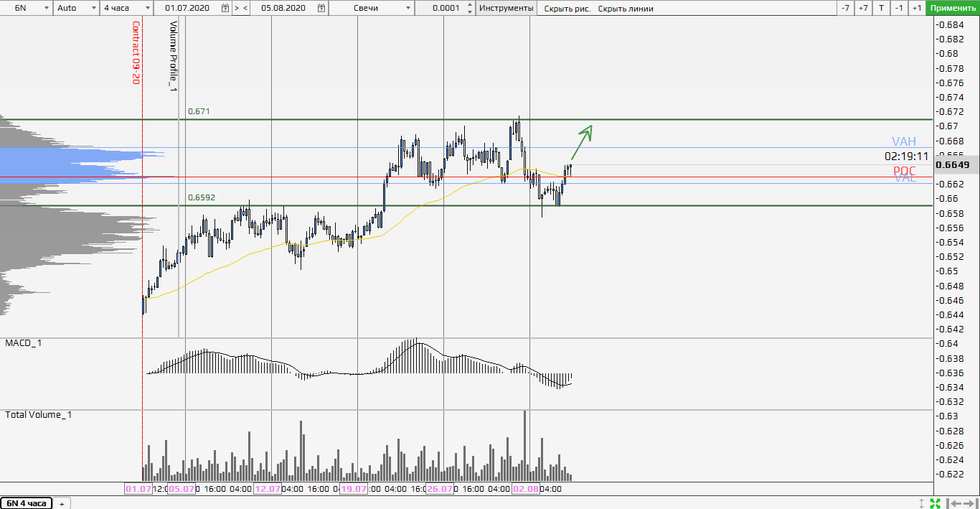Add new chart tab with plus
Image resolution: width=980 pixels, height=509 pixels.
click(x=62, y=503)
